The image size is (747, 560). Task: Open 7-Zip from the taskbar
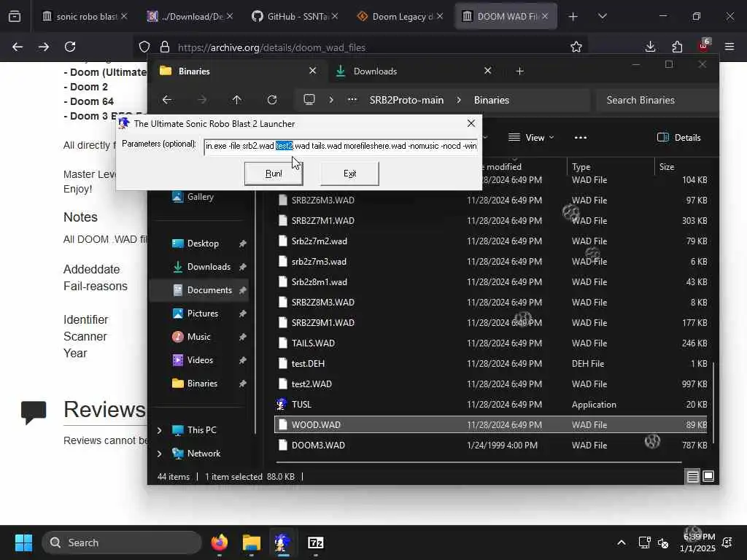coord(315,542)
